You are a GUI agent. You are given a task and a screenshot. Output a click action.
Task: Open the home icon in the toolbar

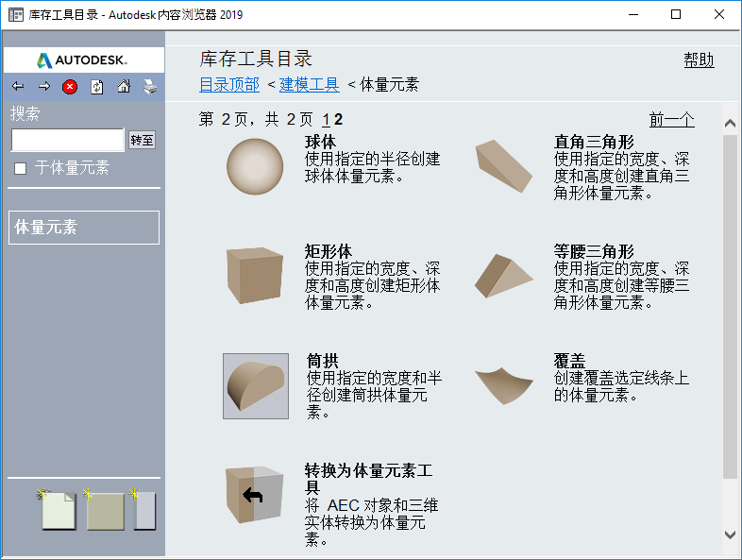coord(124,86)
